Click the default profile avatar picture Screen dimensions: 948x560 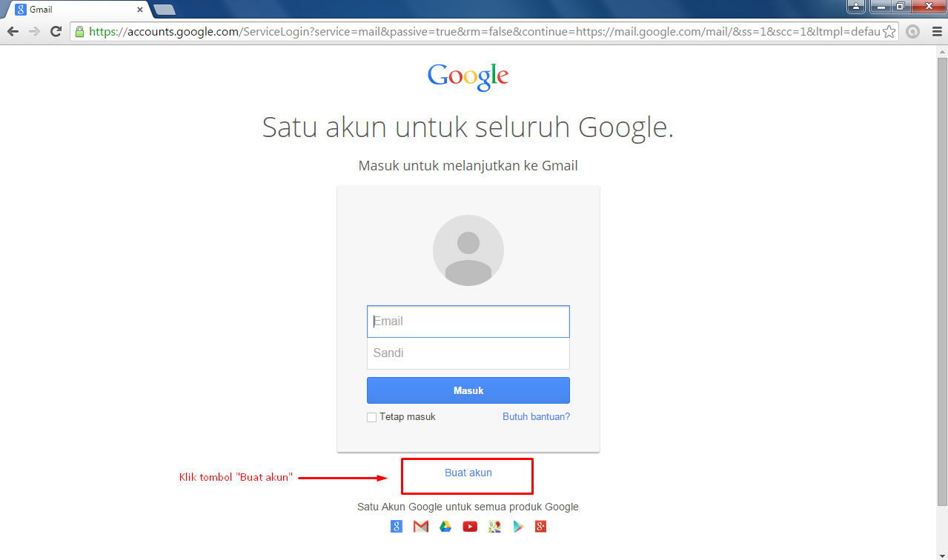[468, 250]
